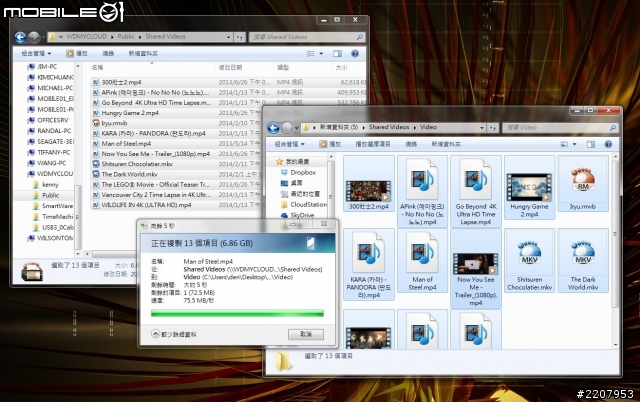Open address dropdown in Video window
Screen dimensions: 640x402
click(x=482, y=128)
